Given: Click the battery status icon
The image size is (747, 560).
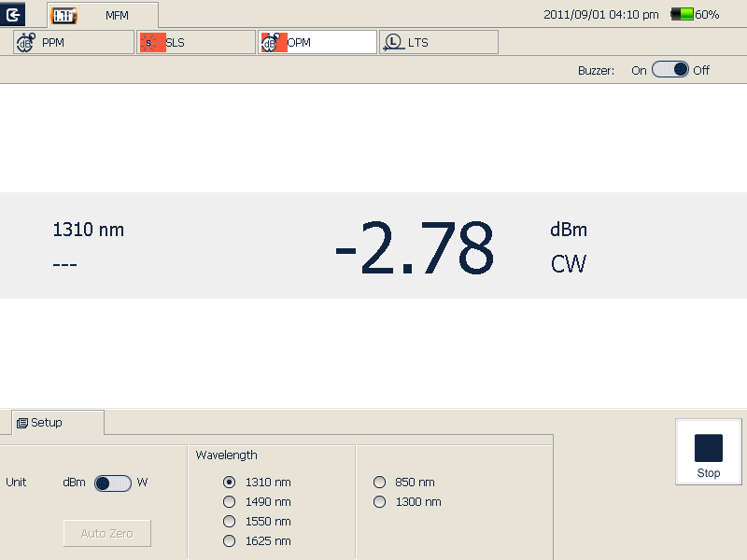Looking at the screenshot, I should (683, 15).
